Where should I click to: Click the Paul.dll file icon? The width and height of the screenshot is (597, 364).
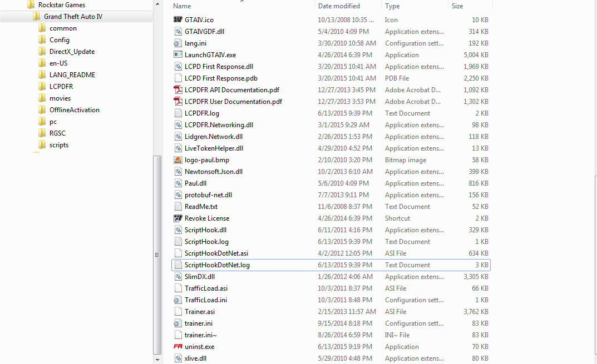pyautogui.click(x=178, y=183)
